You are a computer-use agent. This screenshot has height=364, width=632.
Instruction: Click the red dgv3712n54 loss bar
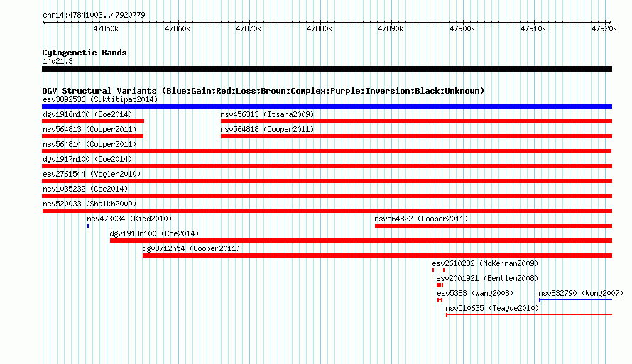[x=377, y=255]
